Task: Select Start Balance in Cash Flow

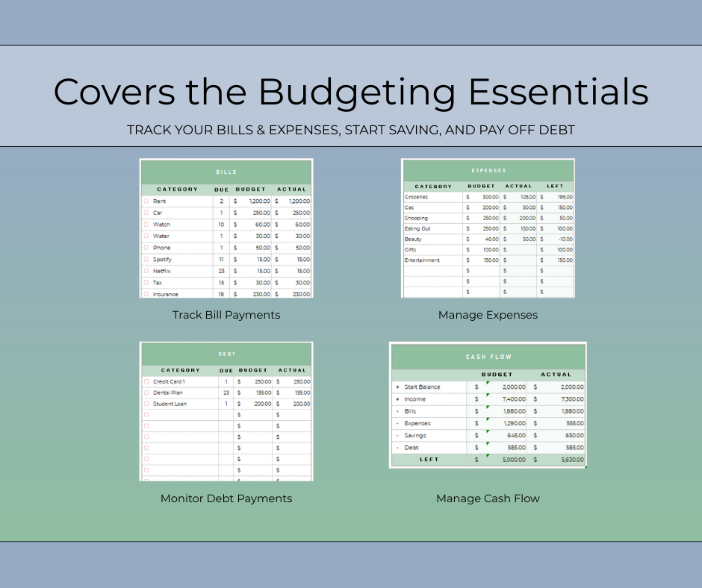Action: point(422,387)
